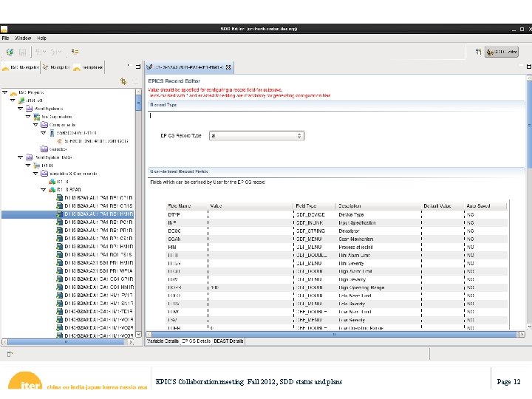The image size is (532, 399).
Task: Click the Default Value column header
Action: point(443,206)
